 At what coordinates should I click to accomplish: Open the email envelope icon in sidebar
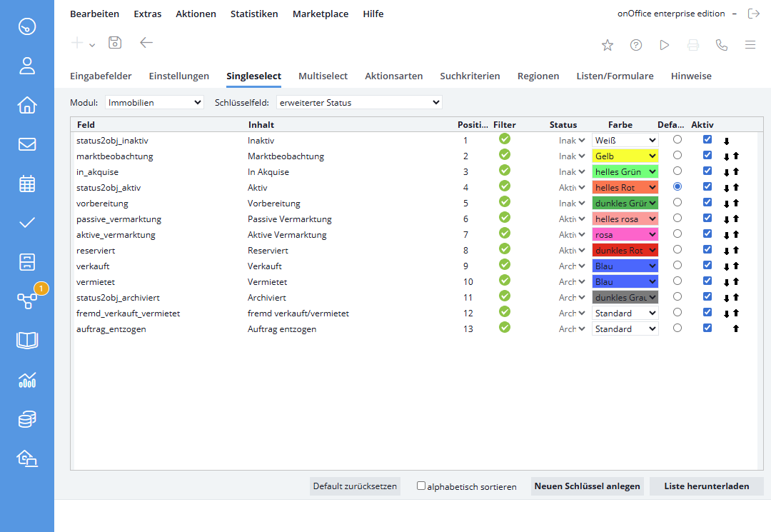tap(27, 144)
